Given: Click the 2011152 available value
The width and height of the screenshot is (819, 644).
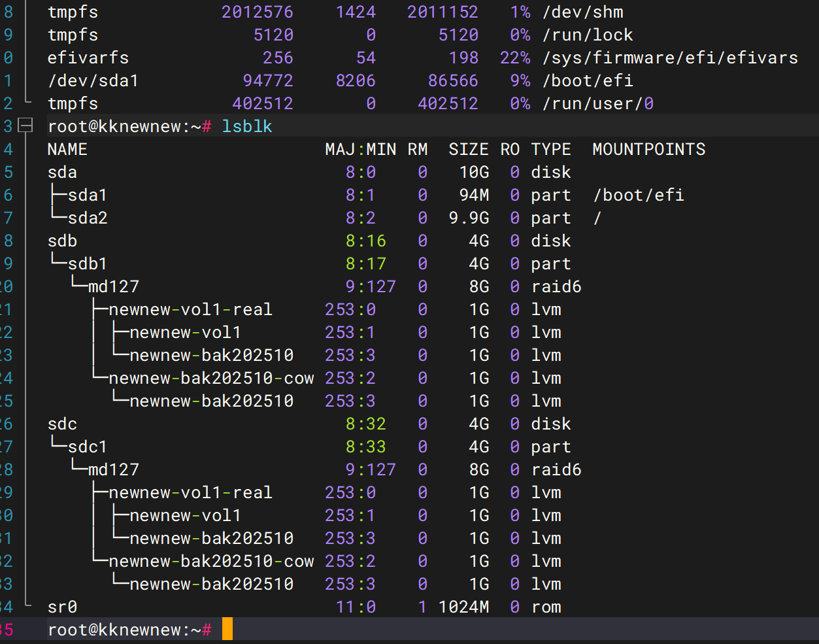Looking at the screenshot, I should (x=443, y=12).
